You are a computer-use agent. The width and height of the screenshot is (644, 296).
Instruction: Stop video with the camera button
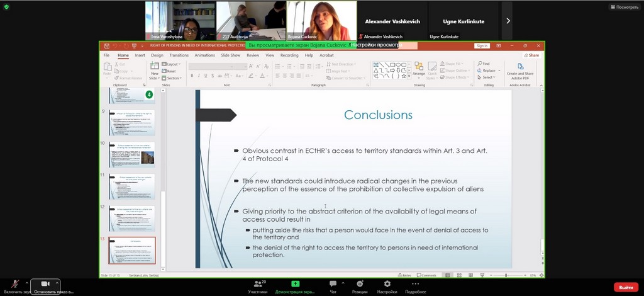pos(45,285)
